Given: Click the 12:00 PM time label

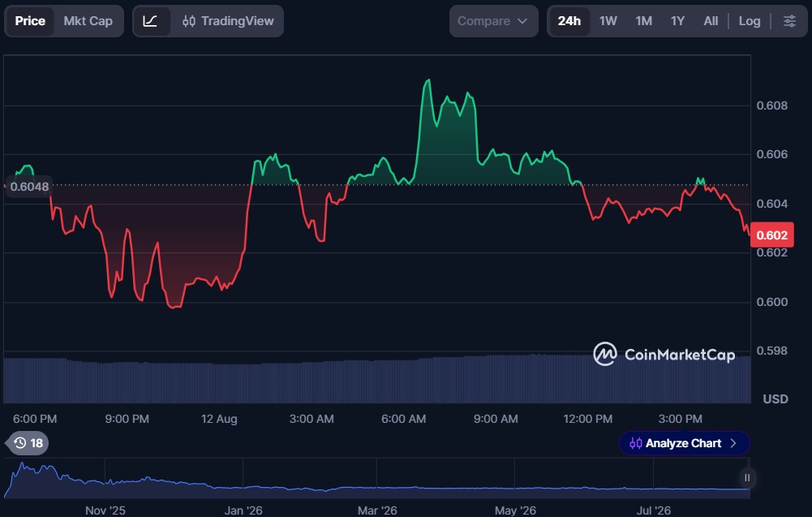Looking at the screenshot, I should pos(588,419).
